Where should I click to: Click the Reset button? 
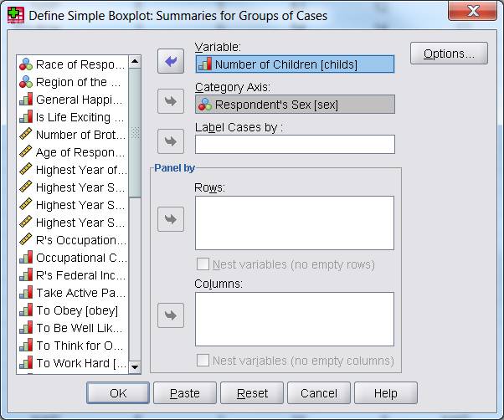(x=252, y=393)
